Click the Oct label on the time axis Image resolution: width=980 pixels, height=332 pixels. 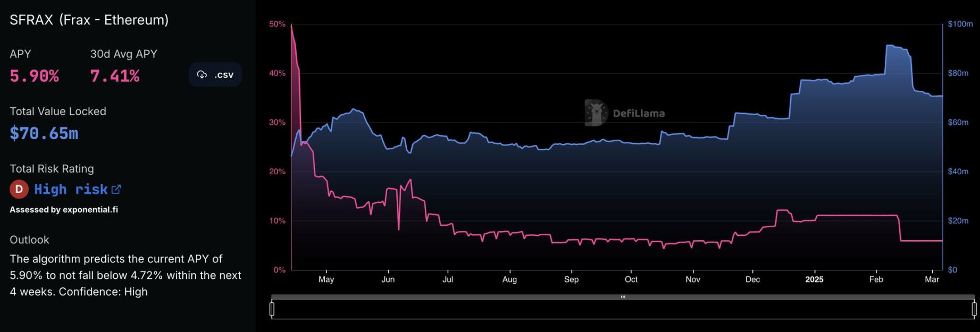tap(631, 279)
